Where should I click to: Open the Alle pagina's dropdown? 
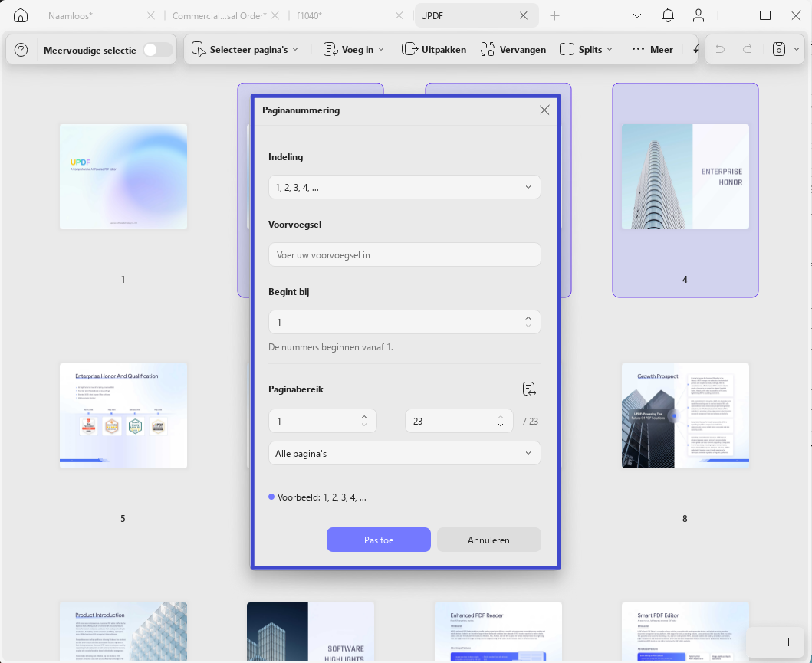coord(404,454)
